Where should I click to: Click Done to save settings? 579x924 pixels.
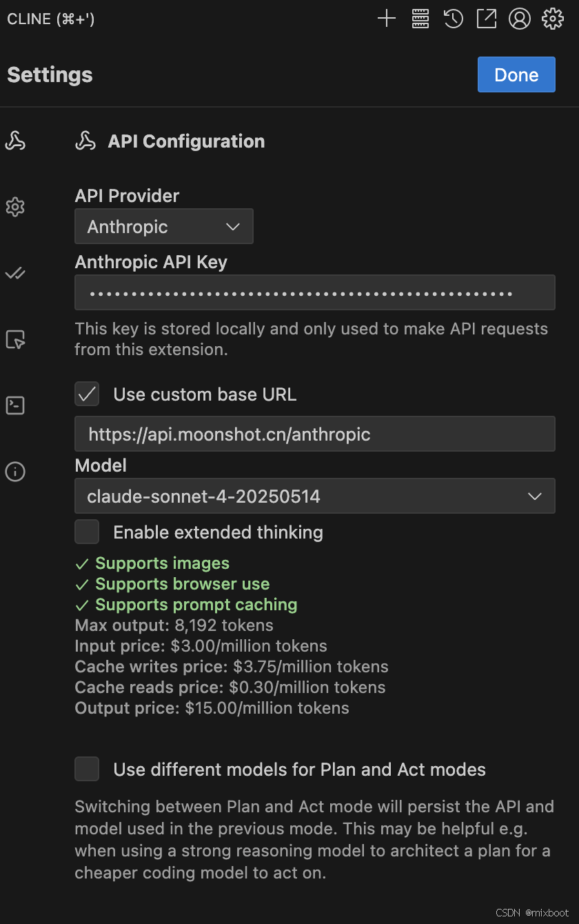pyautogui.click(x=516, y=74)
